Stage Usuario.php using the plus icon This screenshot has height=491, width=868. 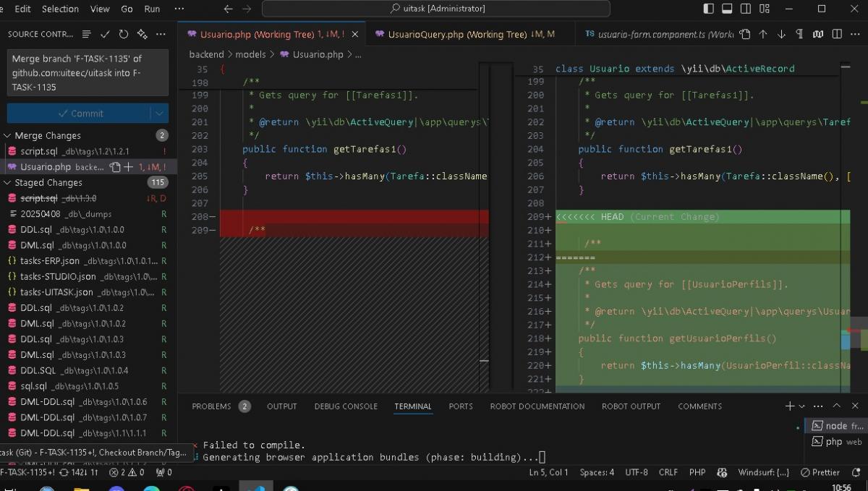[129, 167]
